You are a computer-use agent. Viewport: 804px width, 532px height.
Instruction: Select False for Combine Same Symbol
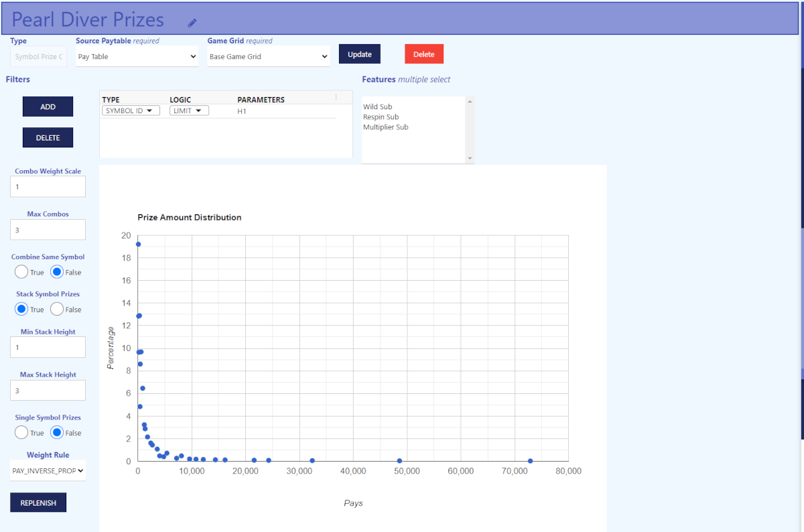(x=58, y=272)
